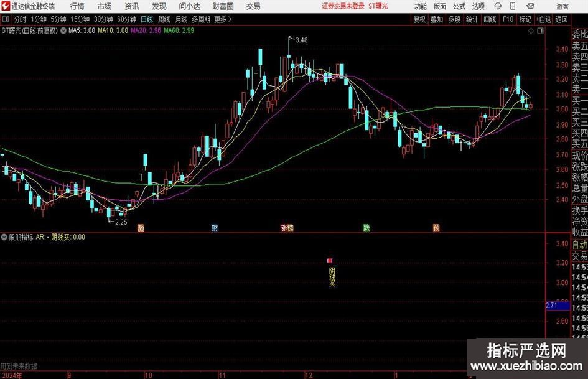Switch to 60分钟 period tab
The height and width of the screenshot is (379, 588).
point(127,19)
